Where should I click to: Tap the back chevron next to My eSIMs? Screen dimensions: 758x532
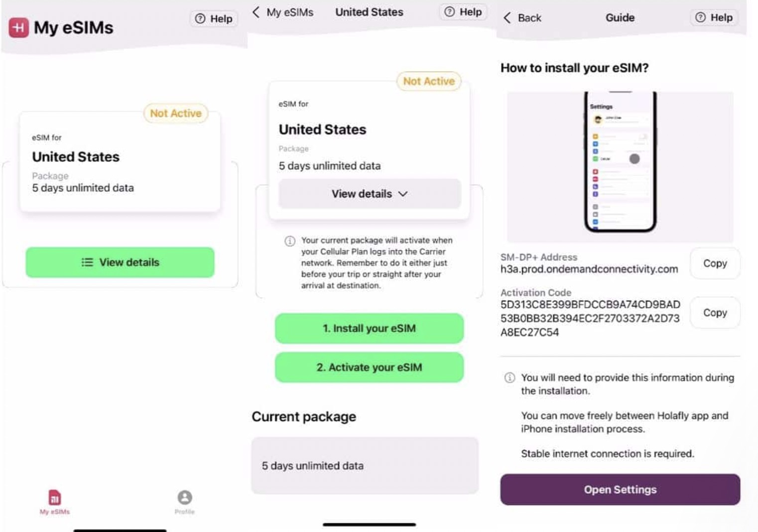(x=256, y=12)
